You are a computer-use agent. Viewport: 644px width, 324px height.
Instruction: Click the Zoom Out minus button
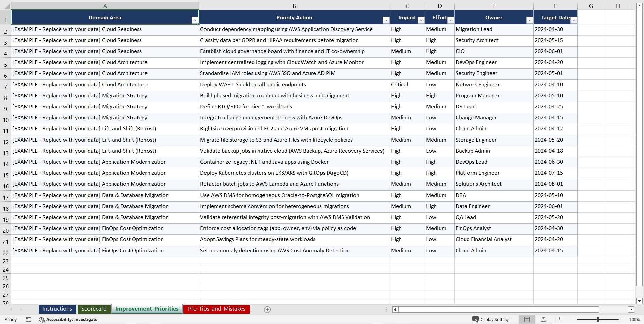pyautogui.click(x=573, y=319)
